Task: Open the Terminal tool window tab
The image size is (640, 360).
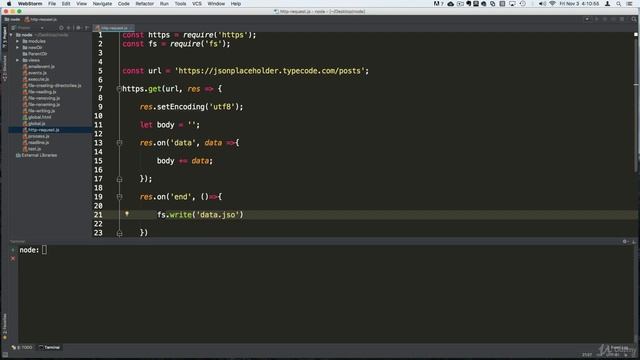Action: pyautogui.click(x=49, y=347)
